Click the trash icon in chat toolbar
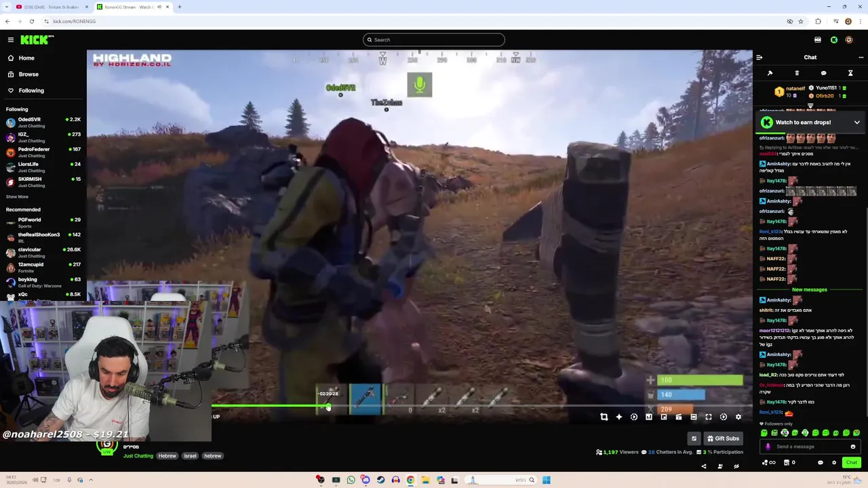Screen dimensions: 868x488 click(797, 73)
